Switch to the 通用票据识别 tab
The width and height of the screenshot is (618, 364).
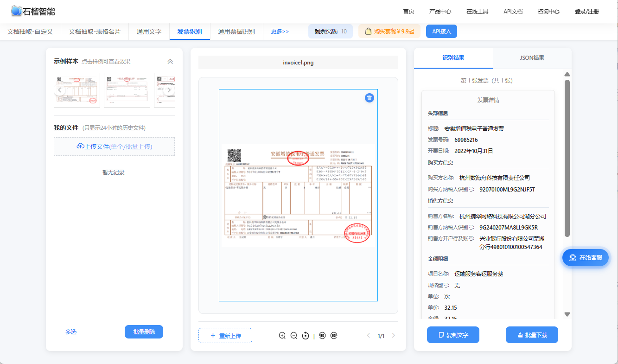(236, 32)
